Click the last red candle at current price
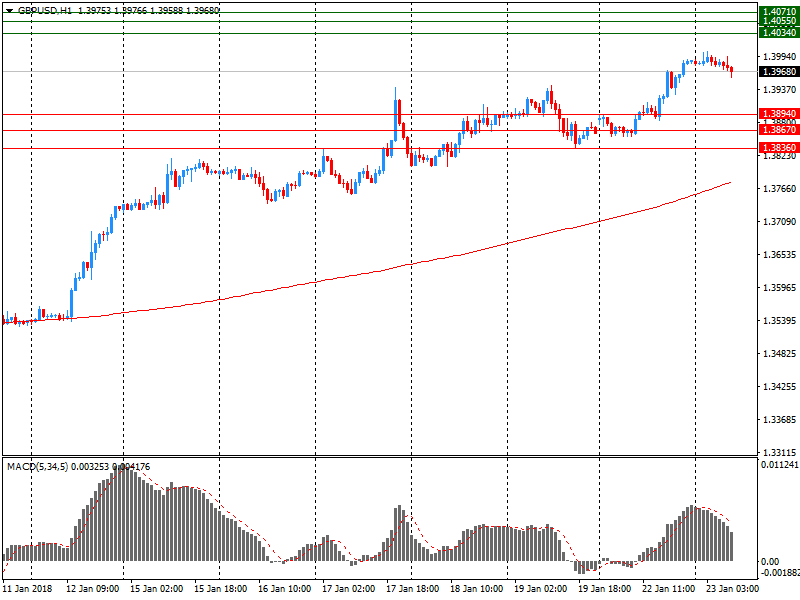 [x=732, y=71]
